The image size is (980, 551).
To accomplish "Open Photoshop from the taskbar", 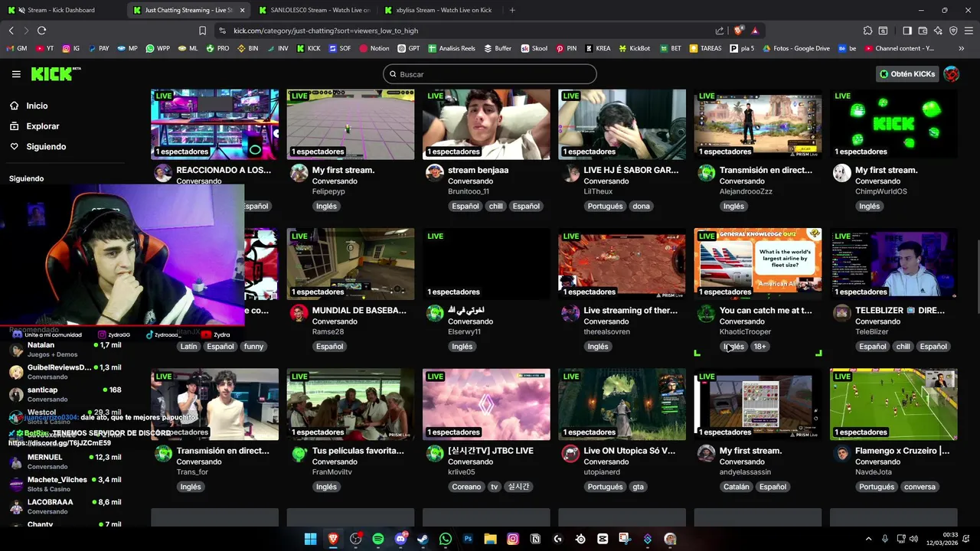I will [468, 539].
